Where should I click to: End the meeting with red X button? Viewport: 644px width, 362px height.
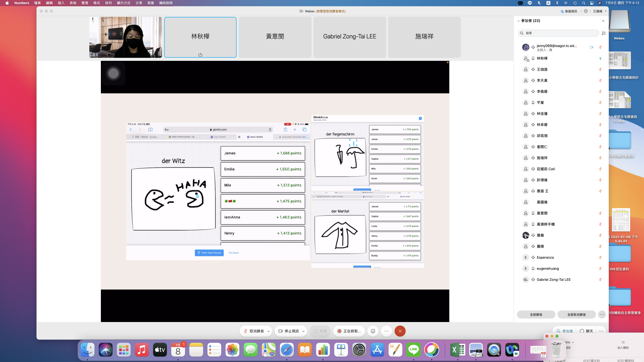tap(400, 331)
